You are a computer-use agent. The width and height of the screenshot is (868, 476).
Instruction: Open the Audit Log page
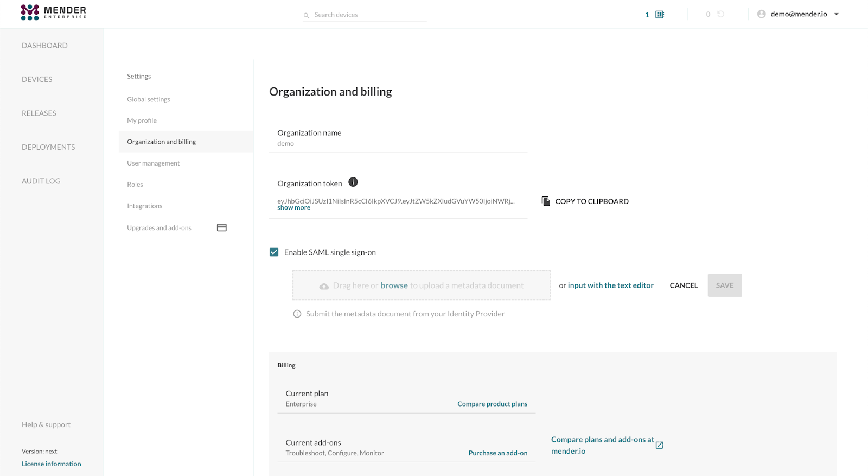[x=41, y=181]
